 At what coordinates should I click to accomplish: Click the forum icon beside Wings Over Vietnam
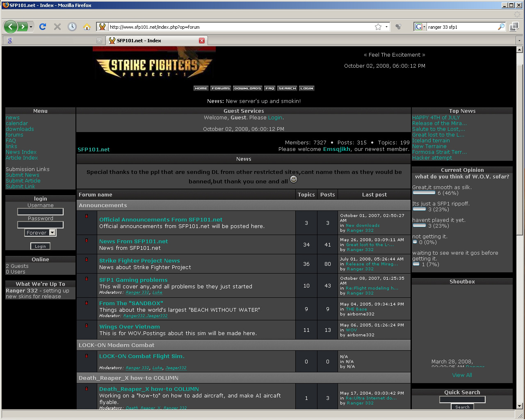click(x=87, y=325)
